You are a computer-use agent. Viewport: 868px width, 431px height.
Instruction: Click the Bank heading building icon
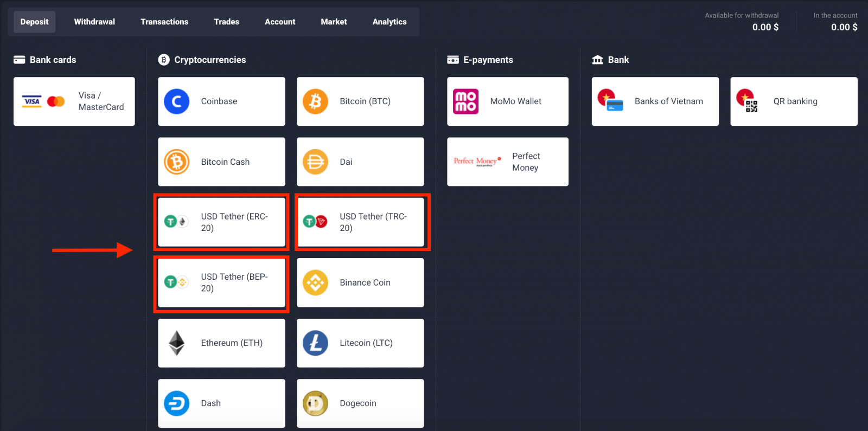coord(597,60)
